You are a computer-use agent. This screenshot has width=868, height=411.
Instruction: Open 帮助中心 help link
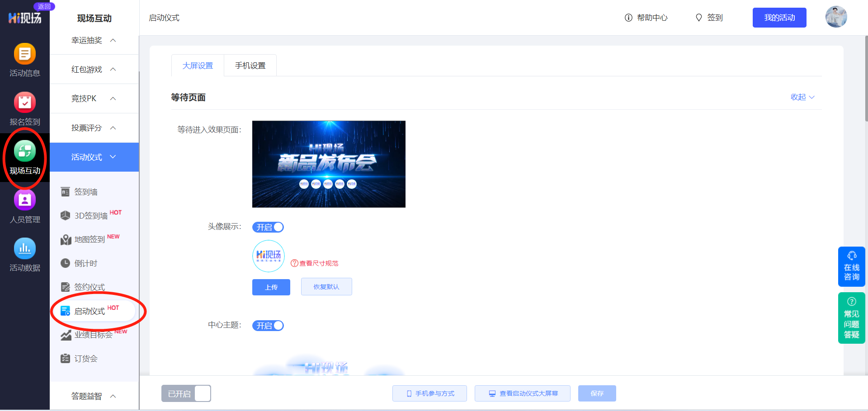[646, 18]
